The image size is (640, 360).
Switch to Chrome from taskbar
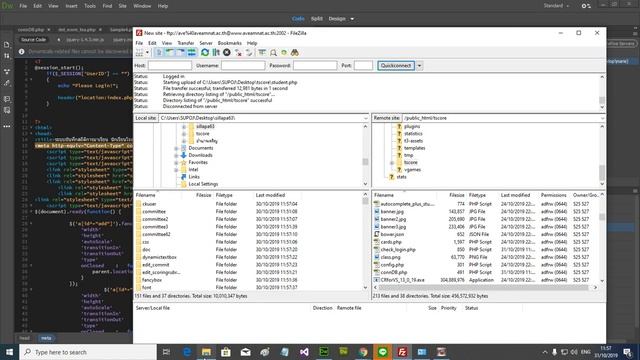[363, 352]
